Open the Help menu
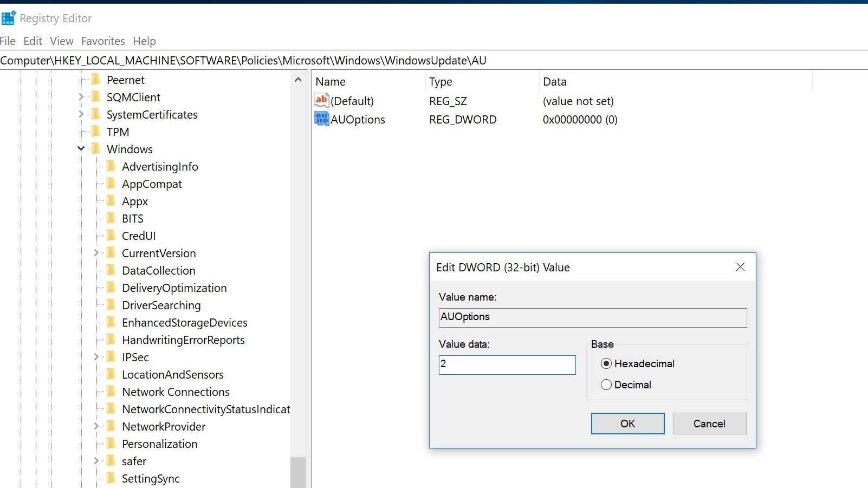Image resolution: width=868 pixels, height=488 pixels. (x=144, y=41)
